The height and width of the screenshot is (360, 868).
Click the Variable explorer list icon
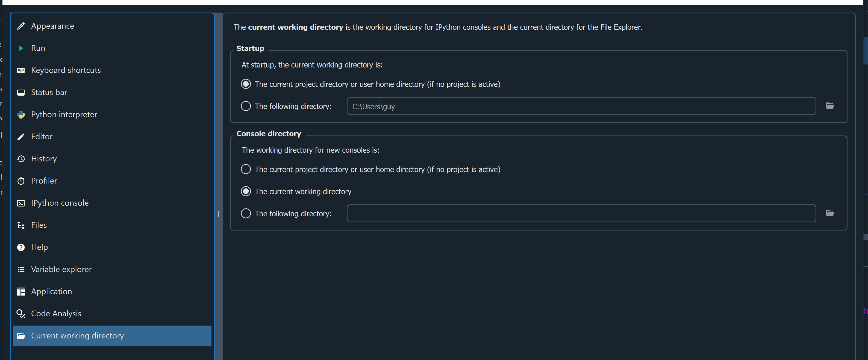click(x=21, y=269)
